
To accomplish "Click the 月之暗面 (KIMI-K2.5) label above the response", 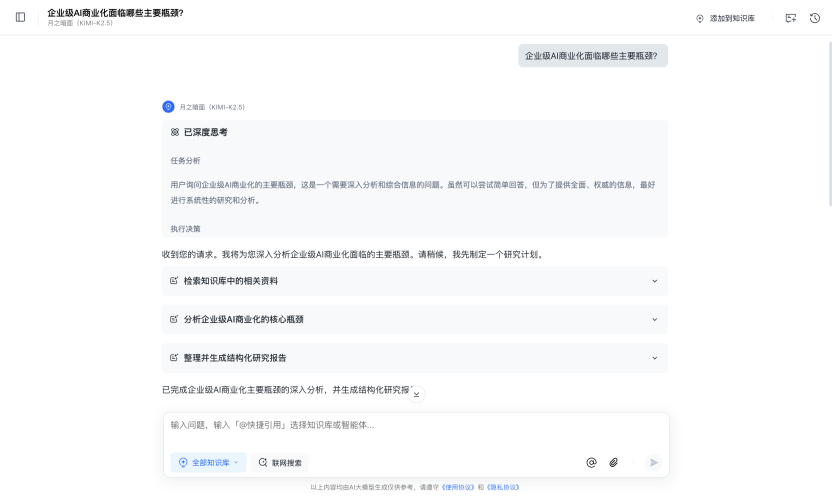I will (x=212, y=107).
